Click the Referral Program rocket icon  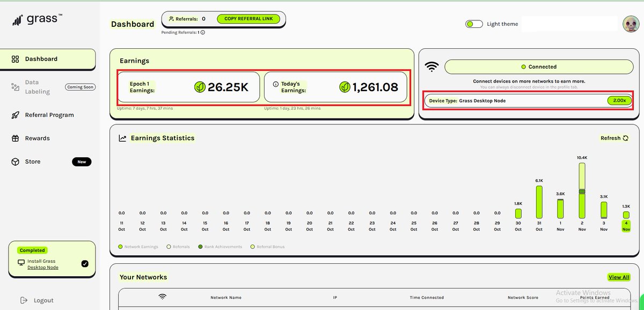point(15,115)
